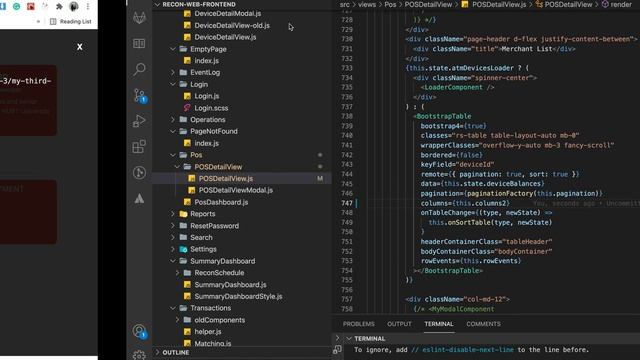The image size is (640, 360).
Task: Switch to the TERMINAL panel tab
Action: click(439, 324)
